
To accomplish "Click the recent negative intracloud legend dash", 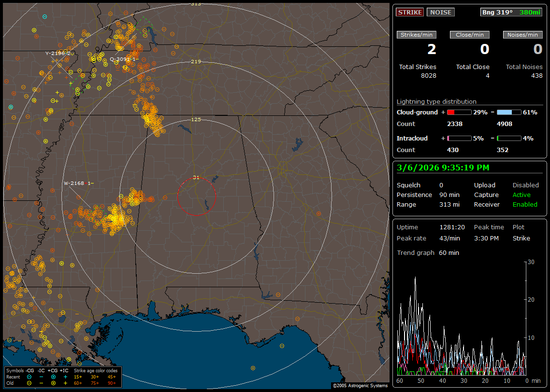I will 42,376.
